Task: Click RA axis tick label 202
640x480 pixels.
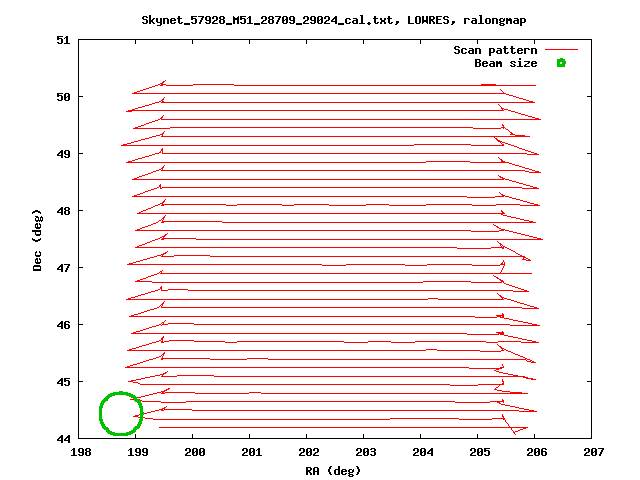Action: [x=309, y=452]
